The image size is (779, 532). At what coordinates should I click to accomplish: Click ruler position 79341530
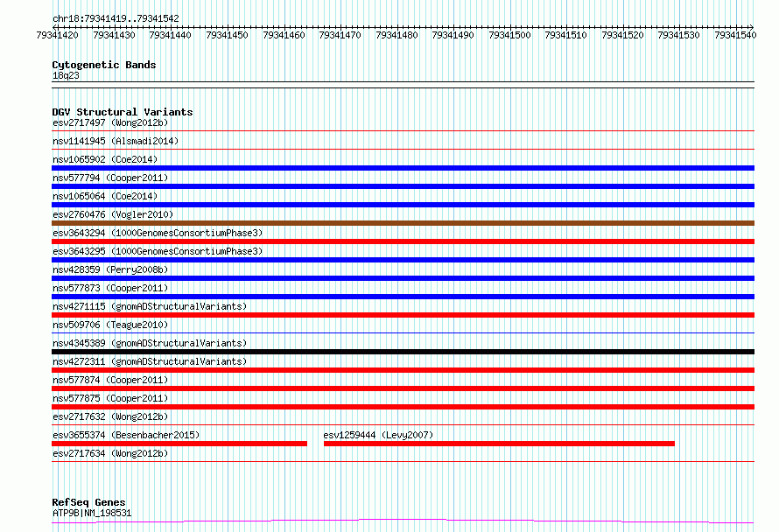[678, 35]
